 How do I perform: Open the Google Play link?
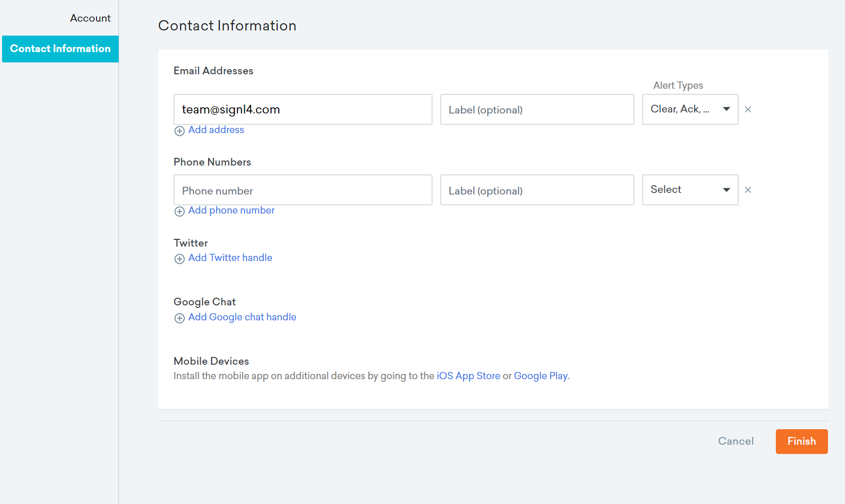[x=540, y=376]
